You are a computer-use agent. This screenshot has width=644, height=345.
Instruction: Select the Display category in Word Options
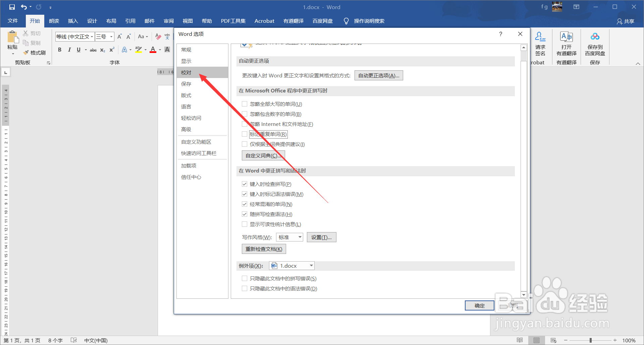click(202, 61)
